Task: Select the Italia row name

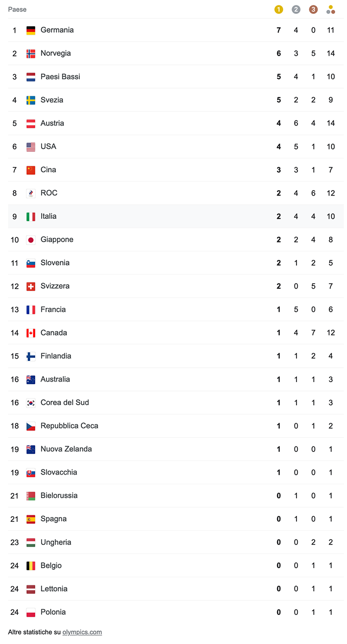Action: pos(49,216)
